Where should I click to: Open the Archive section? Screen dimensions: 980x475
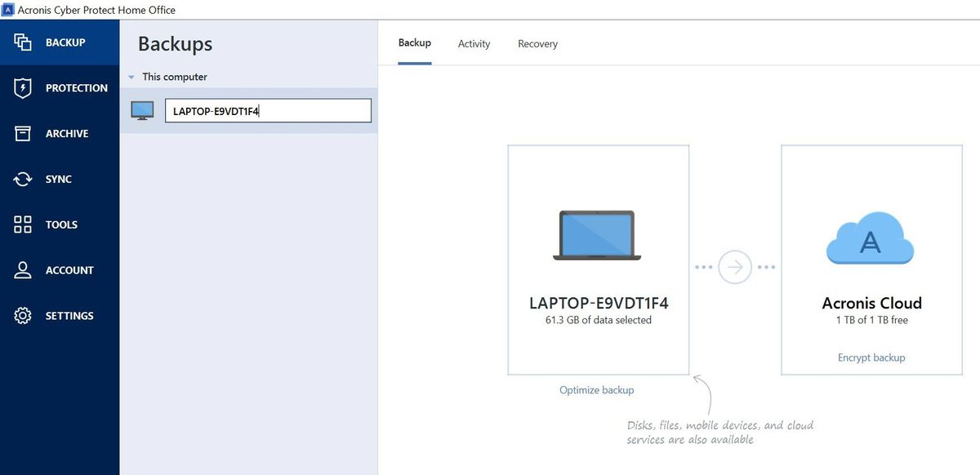tap(49, 133)
